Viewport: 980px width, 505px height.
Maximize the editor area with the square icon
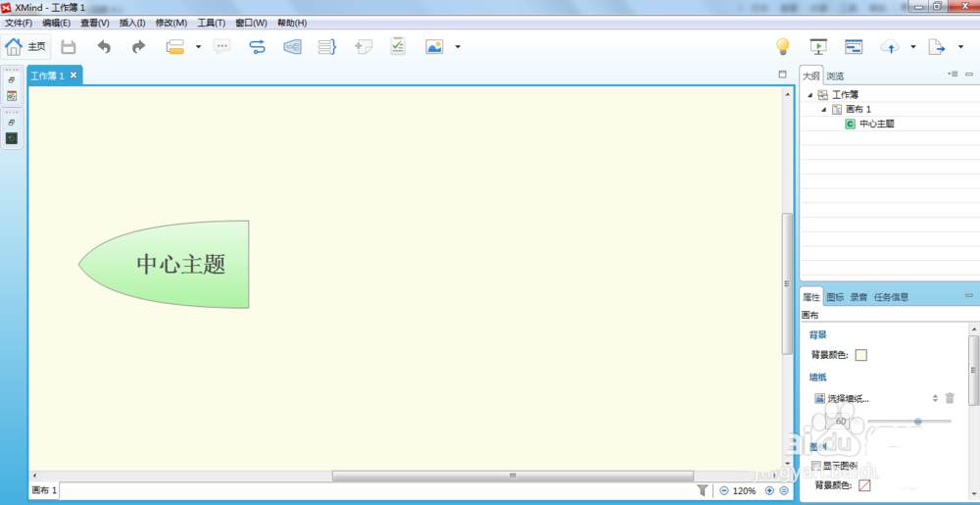[x=782, y=75]
